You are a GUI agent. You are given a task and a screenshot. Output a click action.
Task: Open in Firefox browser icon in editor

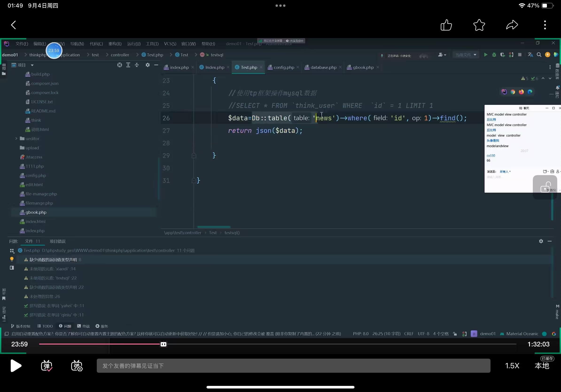521,92
